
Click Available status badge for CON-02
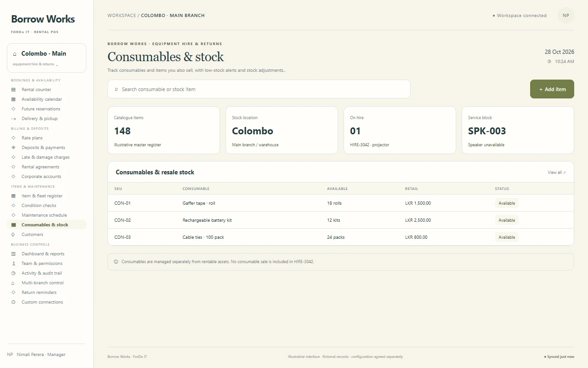tap(507, 220)
